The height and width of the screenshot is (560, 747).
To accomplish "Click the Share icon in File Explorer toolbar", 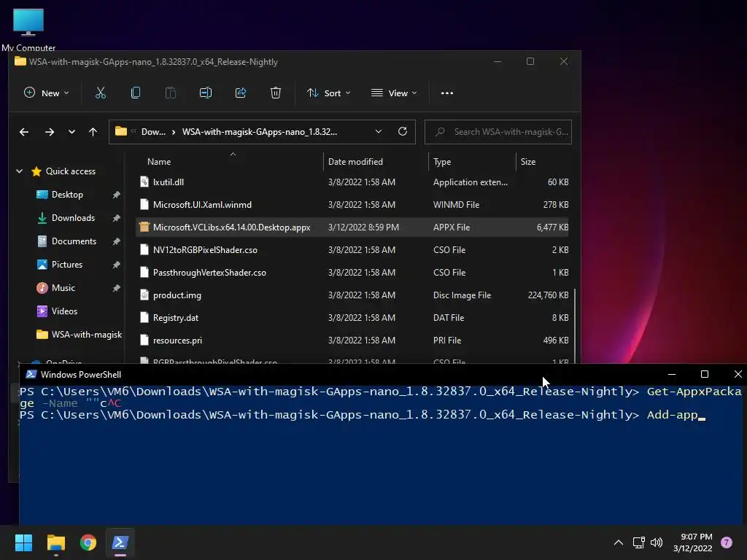I will click(x=241, y=93).
